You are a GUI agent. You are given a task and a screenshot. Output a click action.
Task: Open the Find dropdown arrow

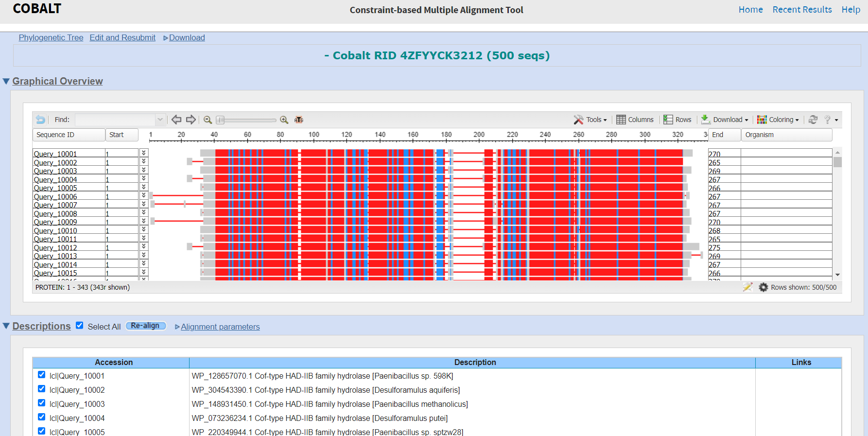tap(160, 120)
